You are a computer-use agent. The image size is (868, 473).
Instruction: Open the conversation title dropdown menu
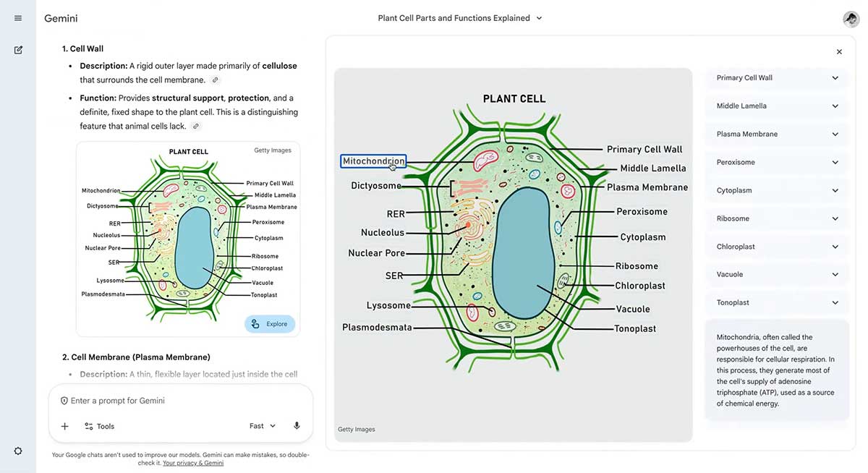[x=460, y=18]
